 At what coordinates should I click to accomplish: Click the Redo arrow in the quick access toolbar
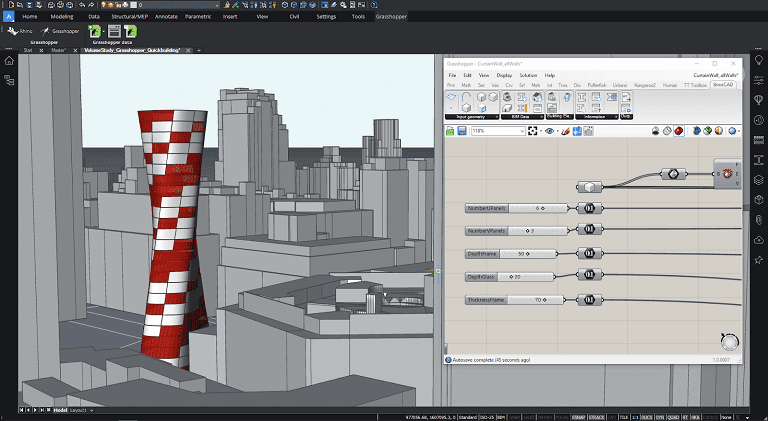[91, 5]
